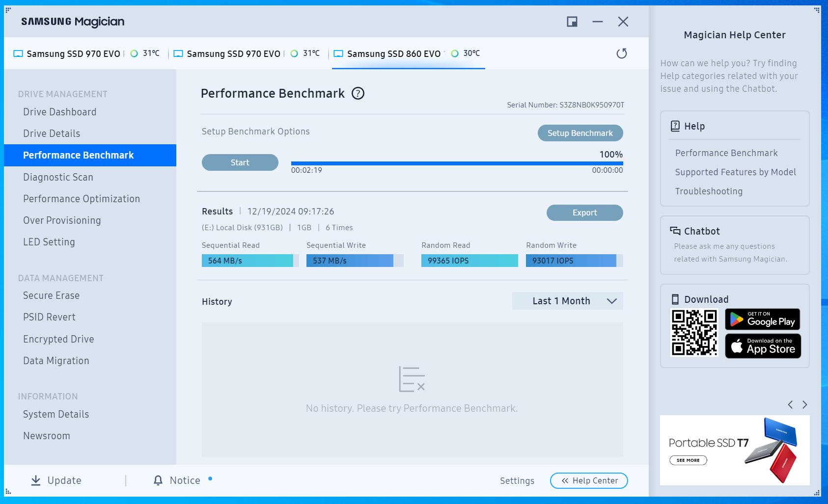Viewport: 828px width, 504px height.
Task: Click the (E:) Local Disk (931GB) text
Action: 242,228
